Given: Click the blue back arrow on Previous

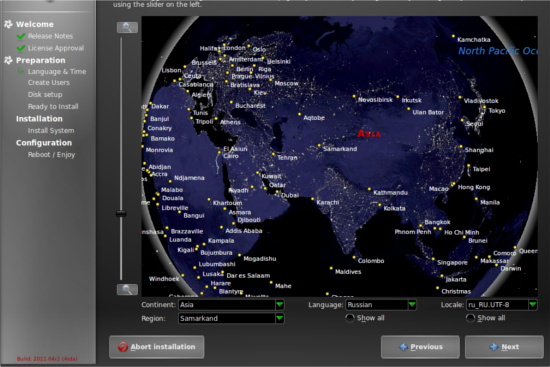Looking at the screenshot, I should pyautogui.click(x=403, y=347).
